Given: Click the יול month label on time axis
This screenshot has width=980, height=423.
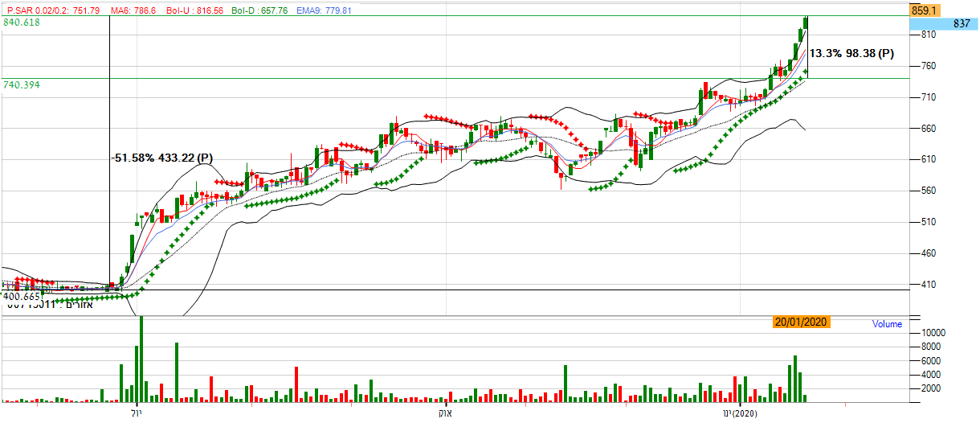Looking at the screenshot, I should click(x=137, y=413).
